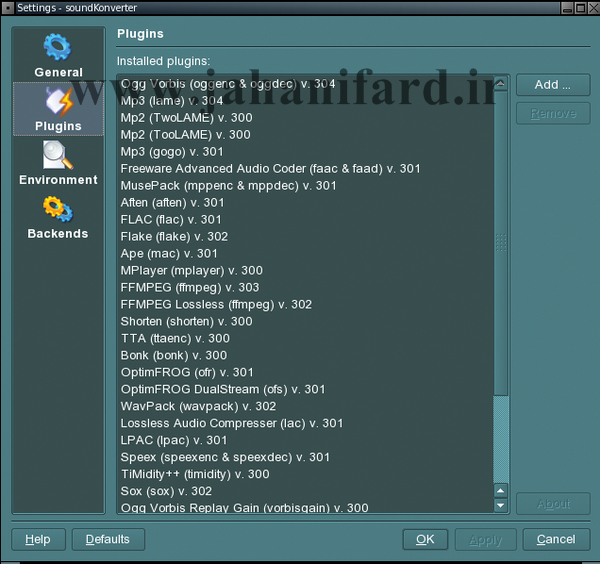The height and width of the screenshot is (564, 600).
Task: Pick the WavPack (wavpack) plugin
Action: (198, 406)
